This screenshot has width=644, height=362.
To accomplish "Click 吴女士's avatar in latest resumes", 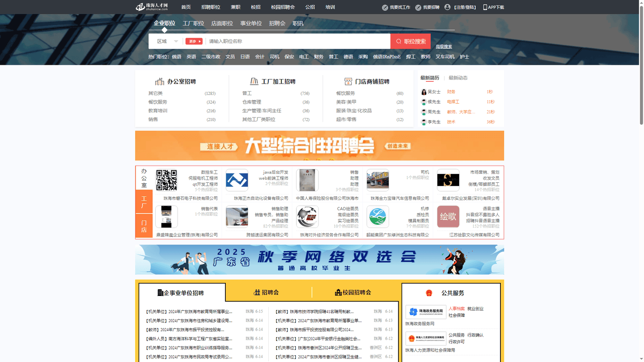I will tap(424, 92).
